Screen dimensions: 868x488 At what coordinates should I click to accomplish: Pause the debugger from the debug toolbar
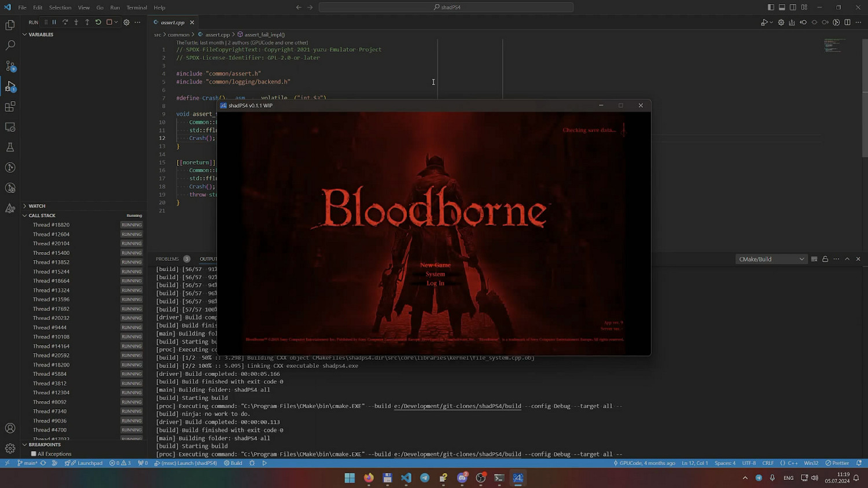54,23
